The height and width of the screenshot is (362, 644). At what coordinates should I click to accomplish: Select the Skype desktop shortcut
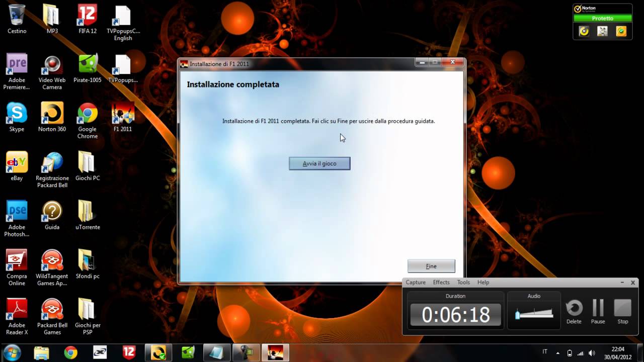(x=17, y=117)
